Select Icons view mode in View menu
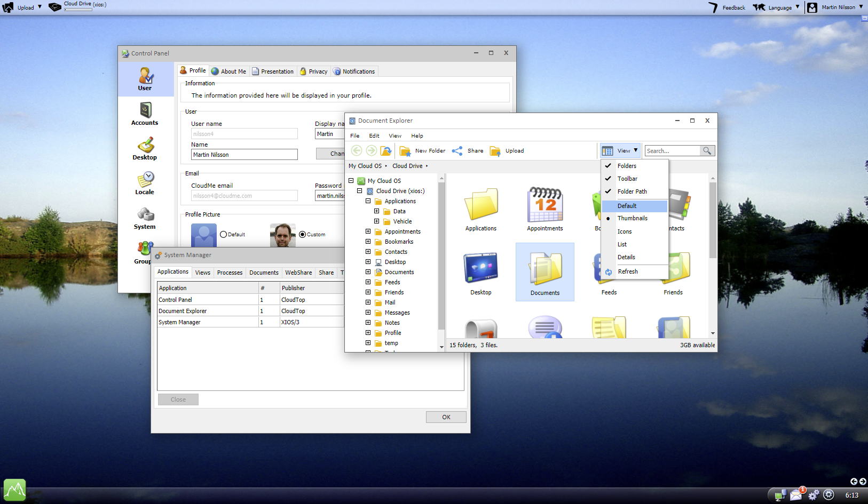868x504 pixels. (635, 231)
